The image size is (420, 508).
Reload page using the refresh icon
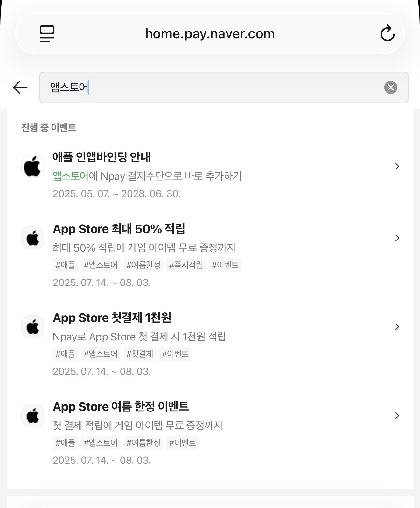click(387, 33)
